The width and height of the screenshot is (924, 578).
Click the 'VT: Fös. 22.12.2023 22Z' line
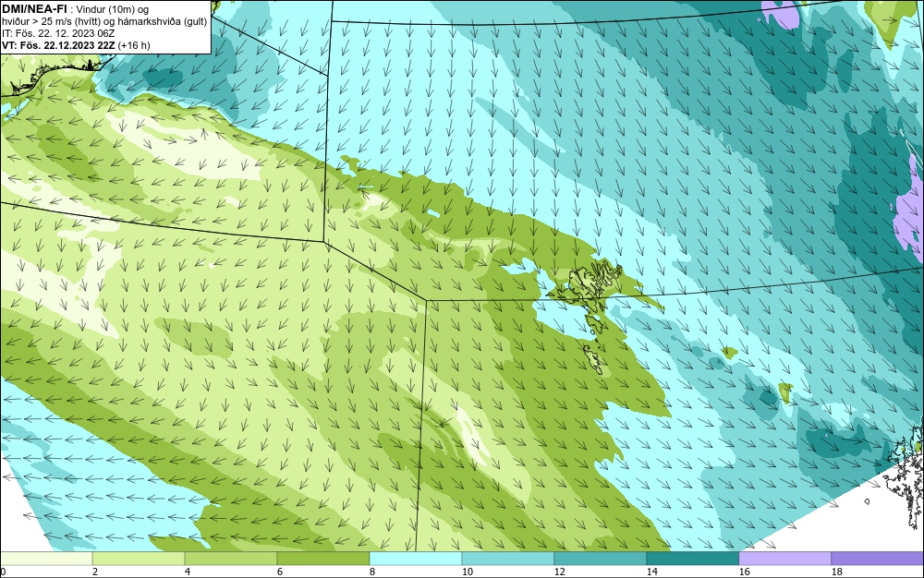[58, 45]
